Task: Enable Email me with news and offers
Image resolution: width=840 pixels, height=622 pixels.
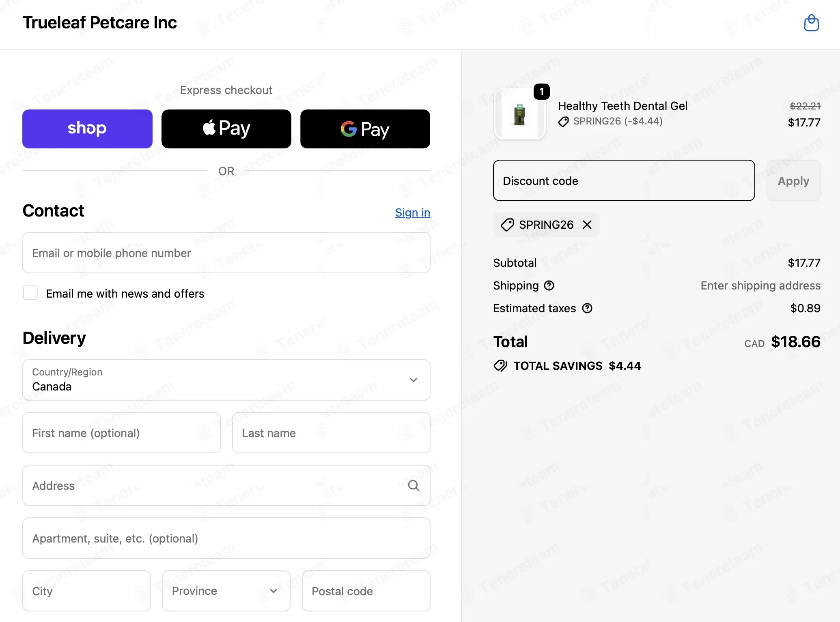Action: pyautogui.click(x=30, y=293)
